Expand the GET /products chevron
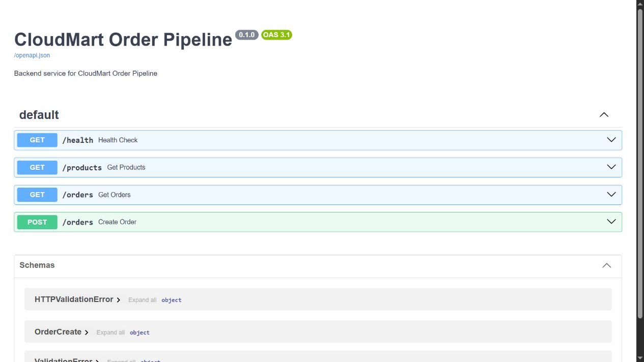The width and height of the screenshot is (644, 362). click(x=611, y=167)
